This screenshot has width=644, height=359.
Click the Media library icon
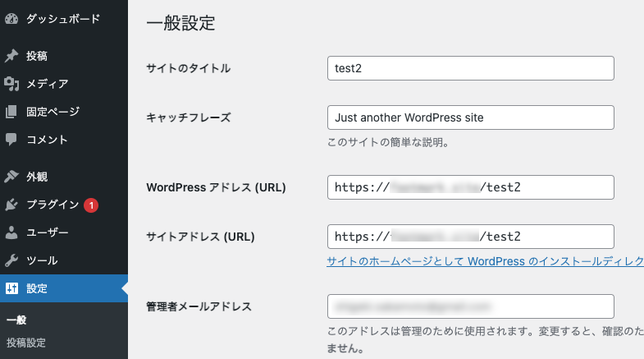pyautogui.click(x=11, y=84)
